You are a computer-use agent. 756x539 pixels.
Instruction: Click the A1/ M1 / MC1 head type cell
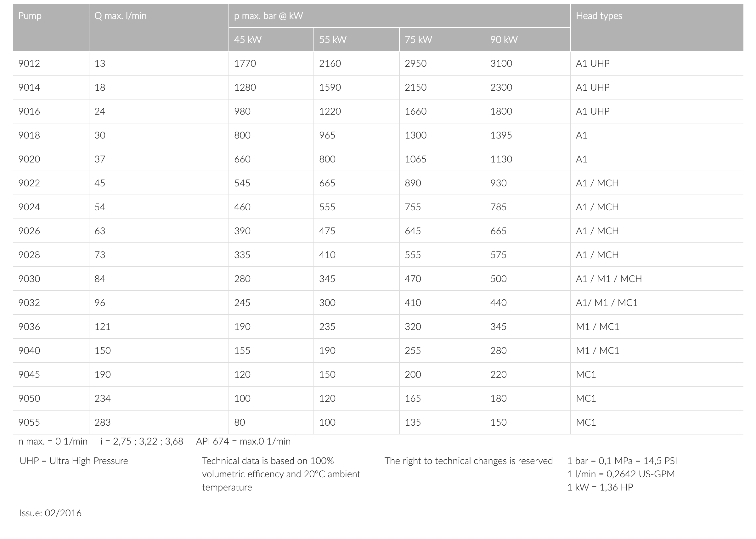point(607,303)
